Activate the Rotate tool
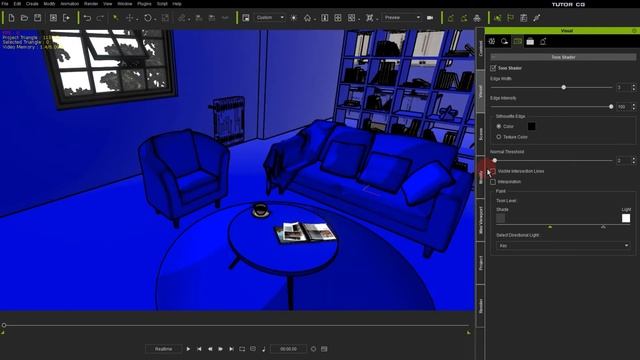The width and height of the screenshot is (640, 360). point(148,18)
